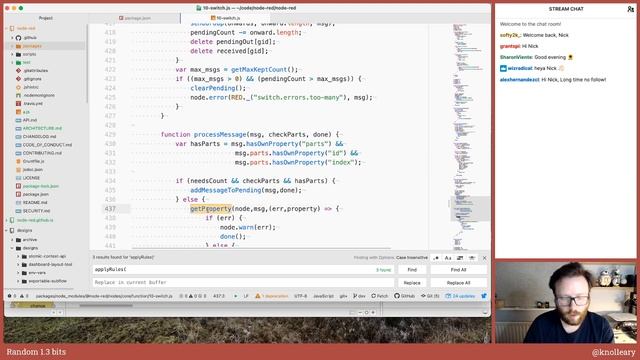Click the cursor position 437:3 indicator
640x360 pixels.
(x=219, y=296)
